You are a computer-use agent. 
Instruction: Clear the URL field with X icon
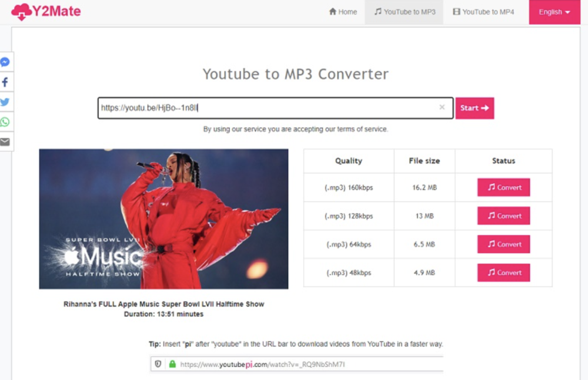(x=442, y=107)
